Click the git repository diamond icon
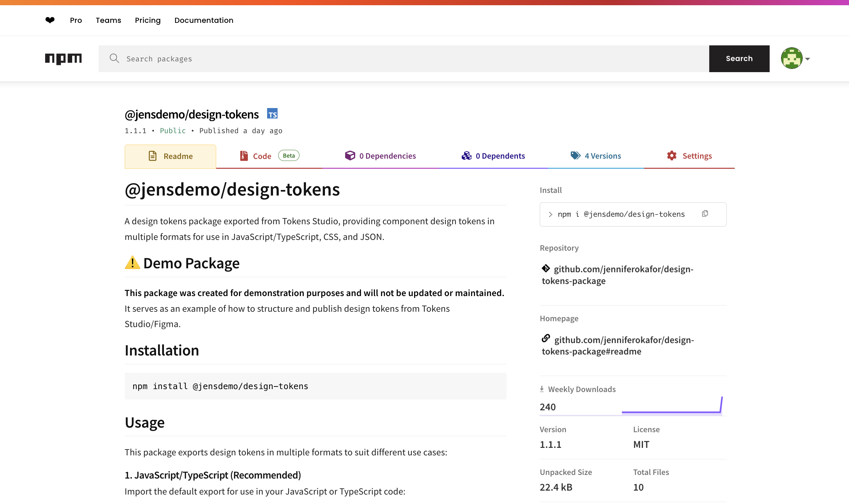The height and width of the screenshot is (504, 849). point(546,269)
